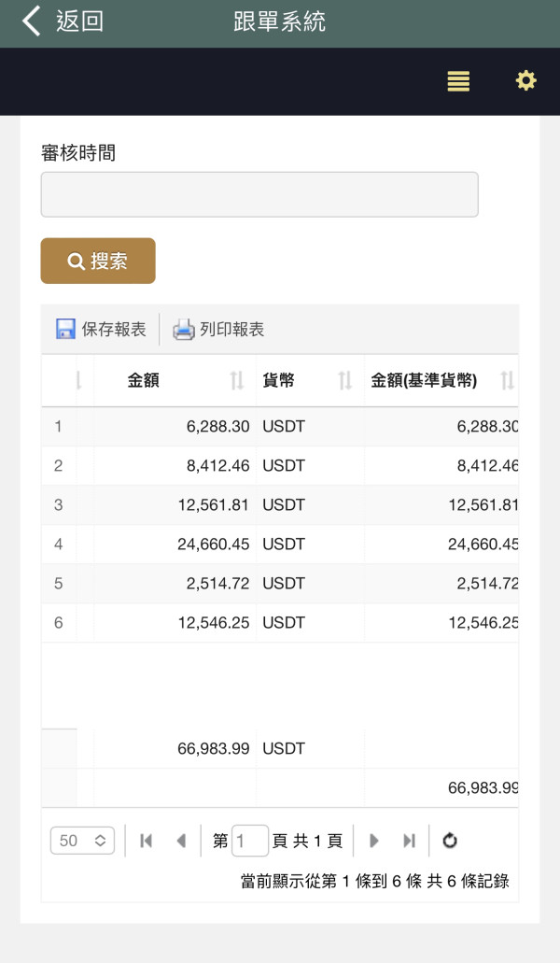Refresh the records table

pyautogui.click(x=450, y=841)
